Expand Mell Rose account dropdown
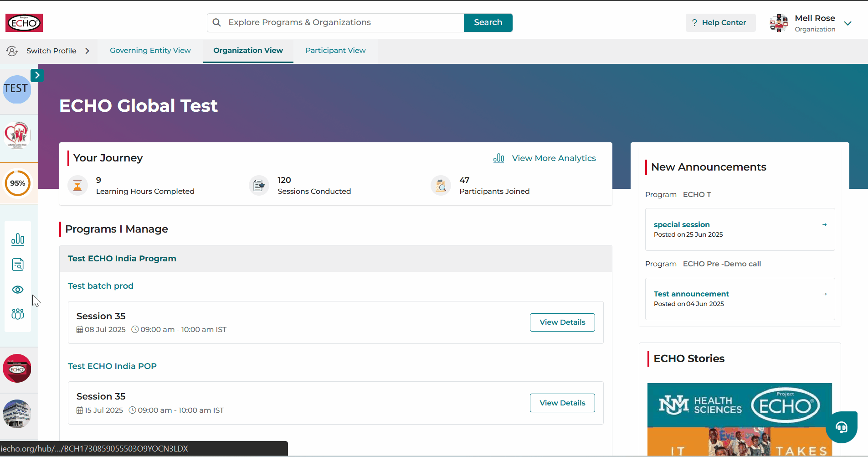The image size is (868, 457). 847,23
